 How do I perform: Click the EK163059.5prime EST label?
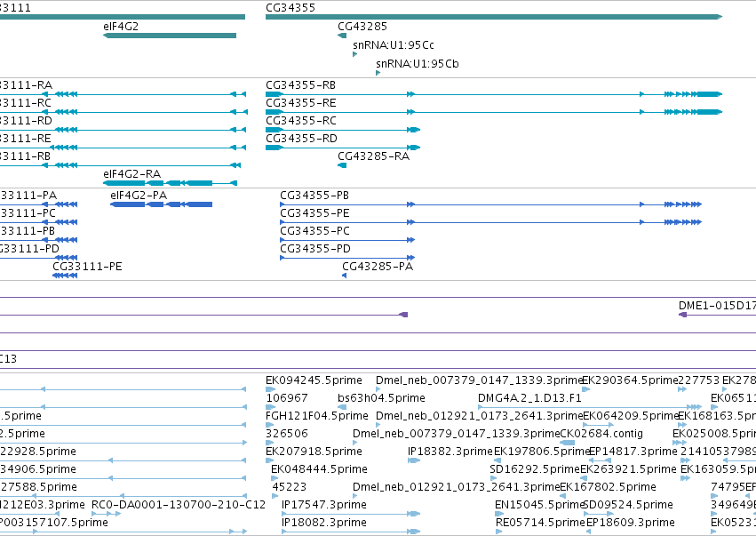click(719, 469)
